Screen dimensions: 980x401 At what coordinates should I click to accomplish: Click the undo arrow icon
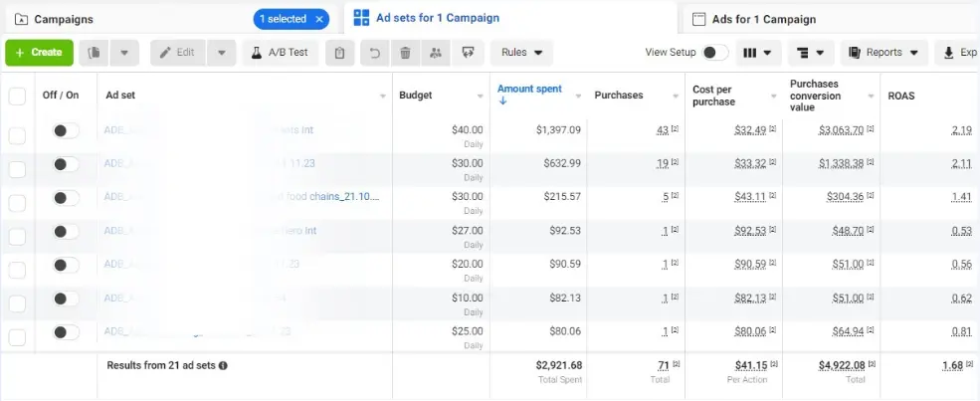pos(374,53)
